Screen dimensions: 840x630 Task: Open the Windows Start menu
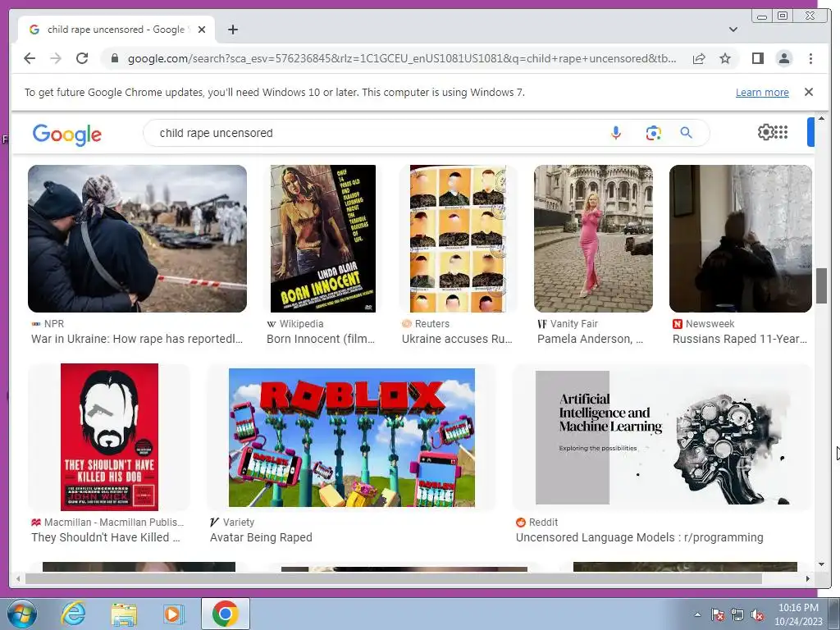coord(21,614)
